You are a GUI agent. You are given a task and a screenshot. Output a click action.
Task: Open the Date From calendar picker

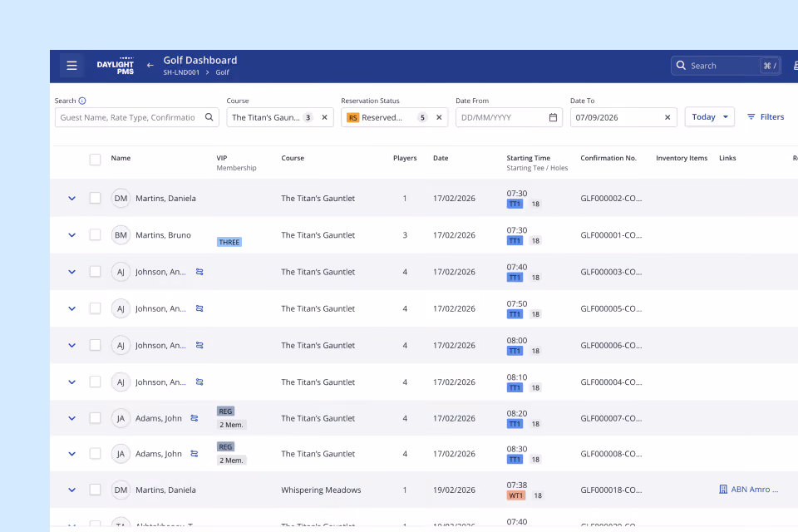[554, 117]
